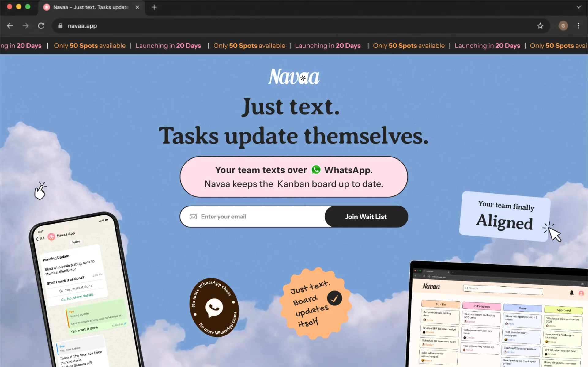Click the user avatar in the laptop mockup
Image resolution: width=588 pixels, height=367 pixels.
click(581, 293)
